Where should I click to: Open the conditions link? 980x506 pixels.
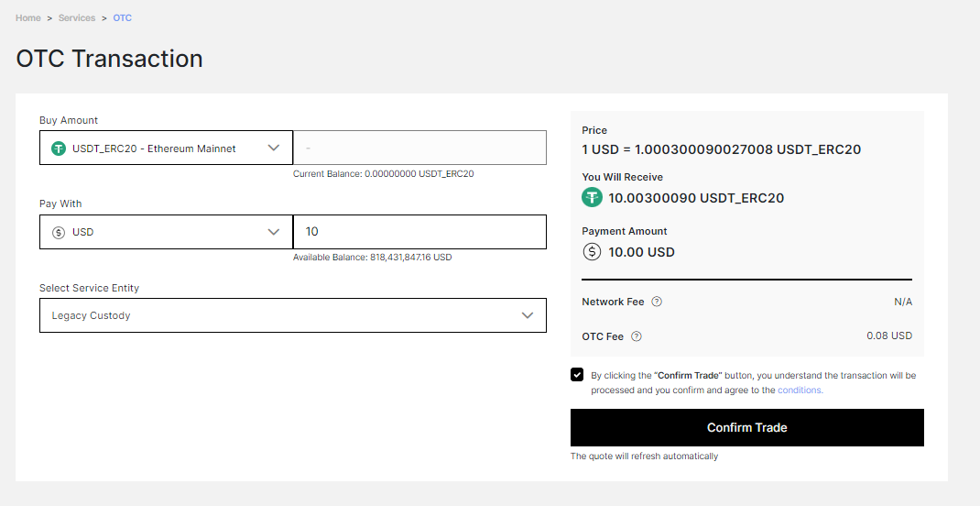tap(800, 390)
